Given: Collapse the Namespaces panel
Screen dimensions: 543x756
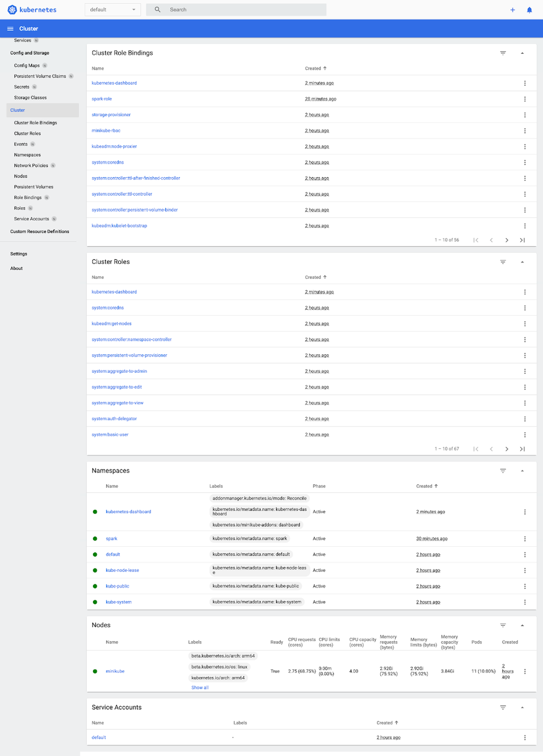Looking at the screenshot, I should 522,471.
